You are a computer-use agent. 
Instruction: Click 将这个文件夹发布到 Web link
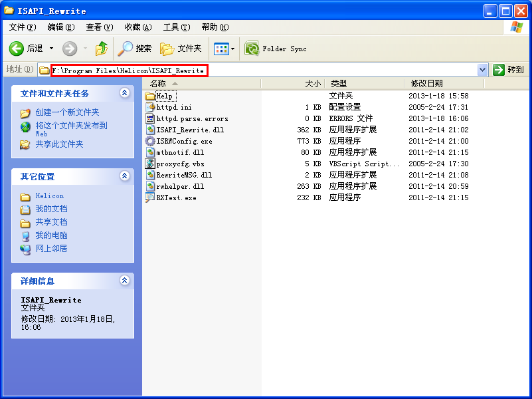point(71,129)
